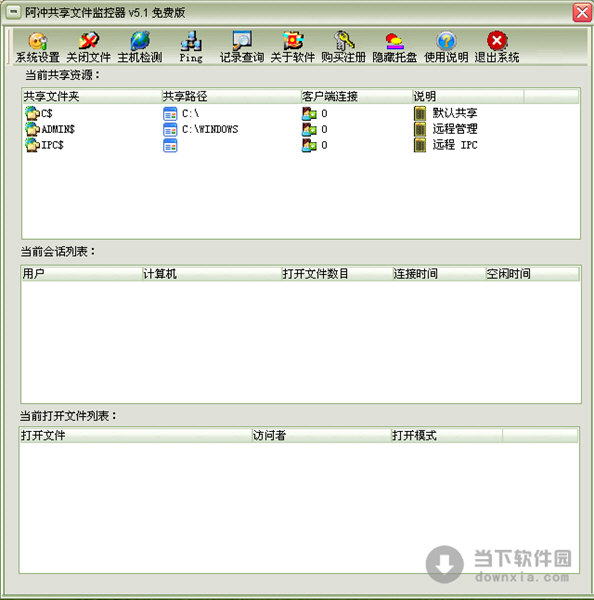Click the 远程 IPC description text
This screenshot has width=594, height=600.
(x=455, y=145)
